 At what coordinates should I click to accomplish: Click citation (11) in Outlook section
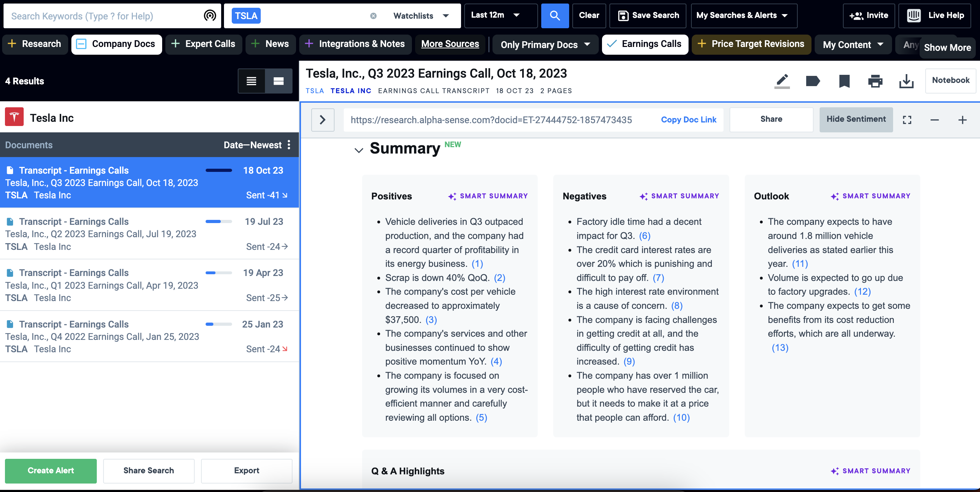pyautogui.click(x=800, y=264)
